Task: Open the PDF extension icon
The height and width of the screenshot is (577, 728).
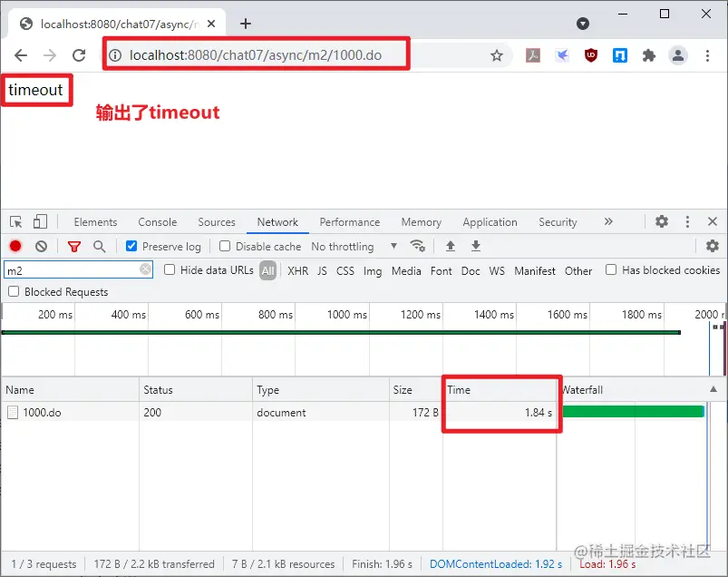Action: (x=532, y=55)
